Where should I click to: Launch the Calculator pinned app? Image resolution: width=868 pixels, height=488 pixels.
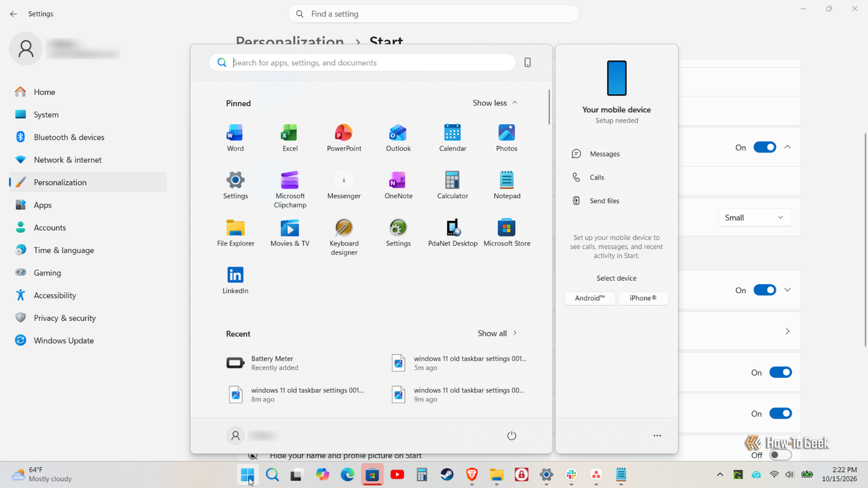[x=452, y=185]
